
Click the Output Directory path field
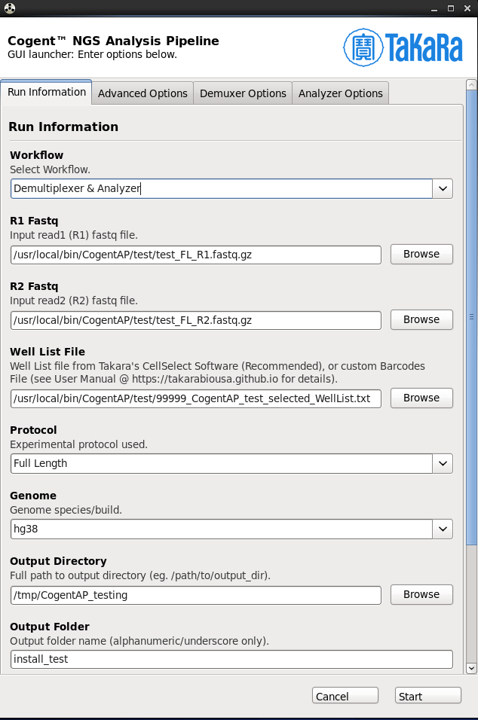[196, 595]
